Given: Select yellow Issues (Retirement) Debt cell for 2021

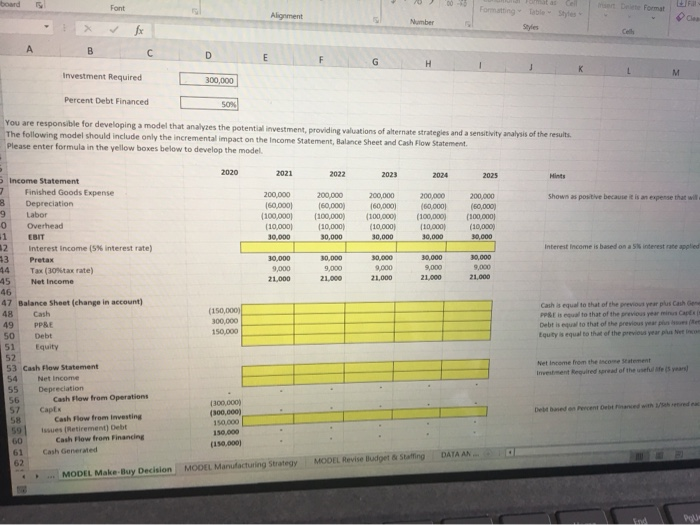Looking at the screenshot, I should (x=268, y=420).
